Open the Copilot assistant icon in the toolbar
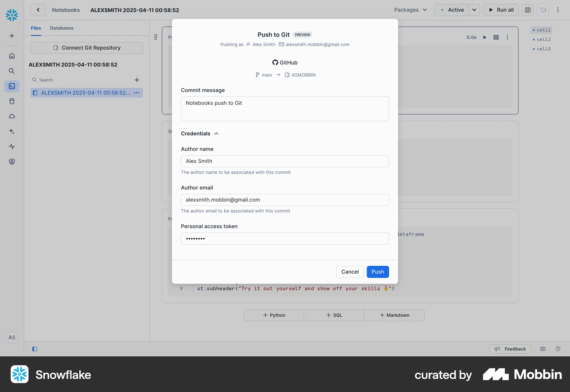Screen dimensions: 570x392 (x=543, y=10)
